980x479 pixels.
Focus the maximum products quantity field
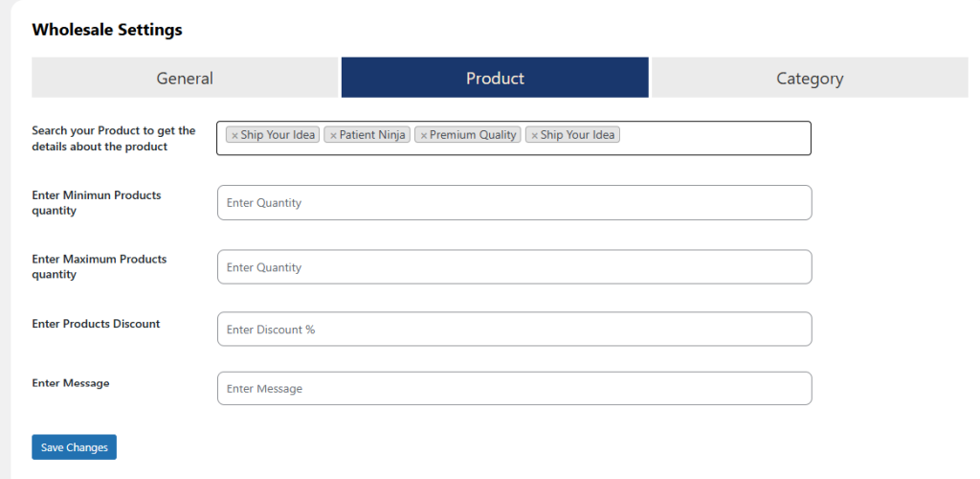tap(514, 267)
